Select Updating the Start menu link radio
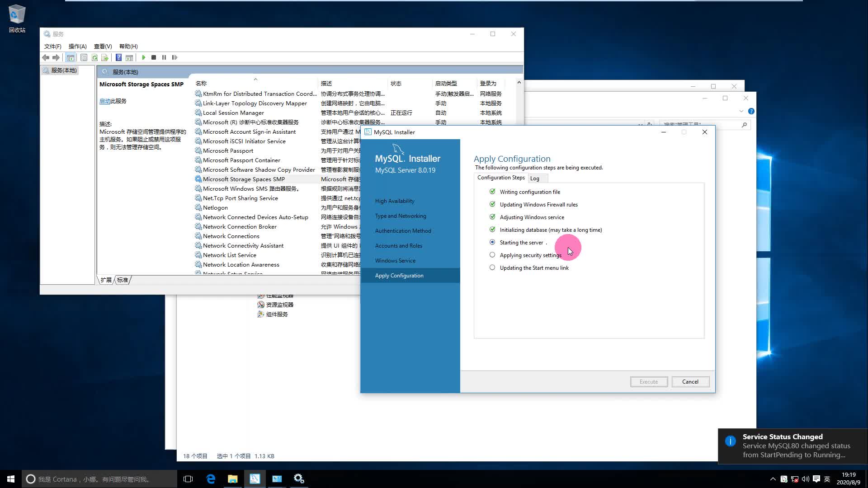The width and height of the screenshot is (868, 488). 492,267
